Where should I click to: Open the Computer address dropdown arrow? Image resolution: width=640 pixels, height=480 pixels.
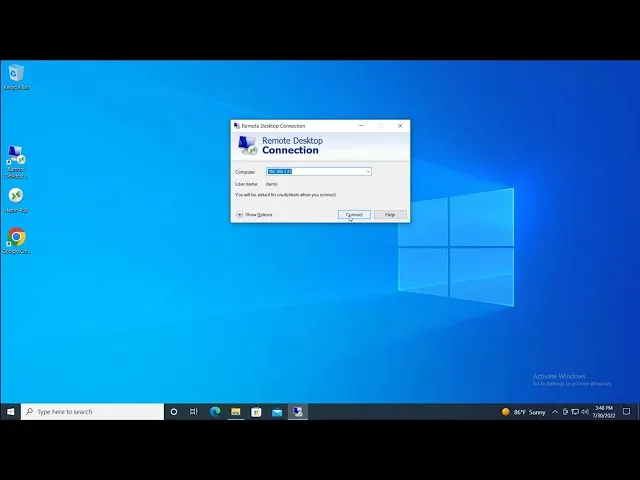(367, 172)
